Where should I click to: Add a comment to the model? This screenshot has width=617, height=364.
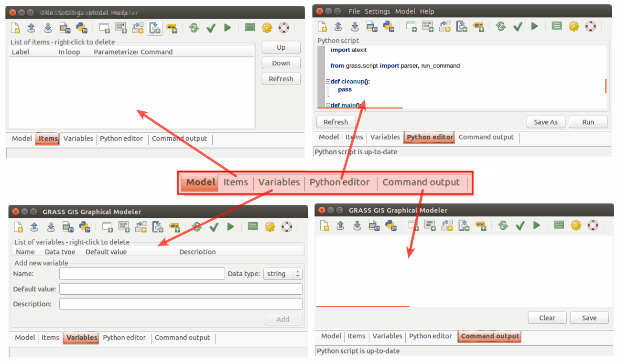tap(172, 28)
